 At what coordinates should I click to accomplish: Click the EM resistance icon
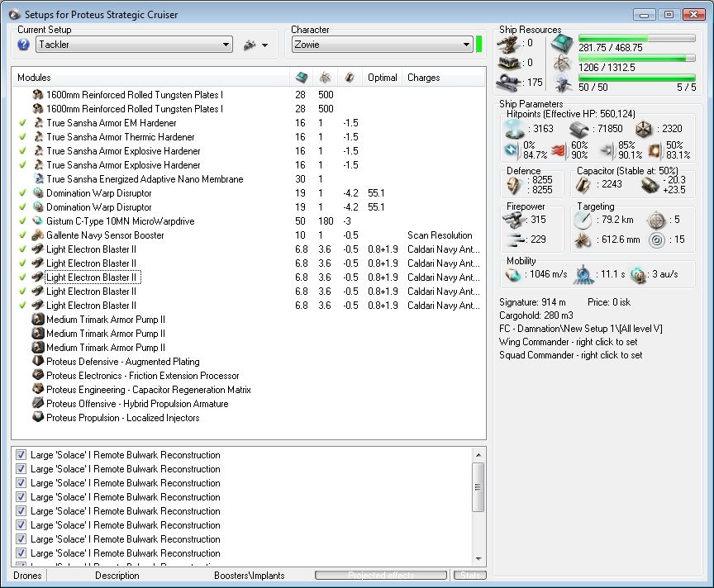511,150
